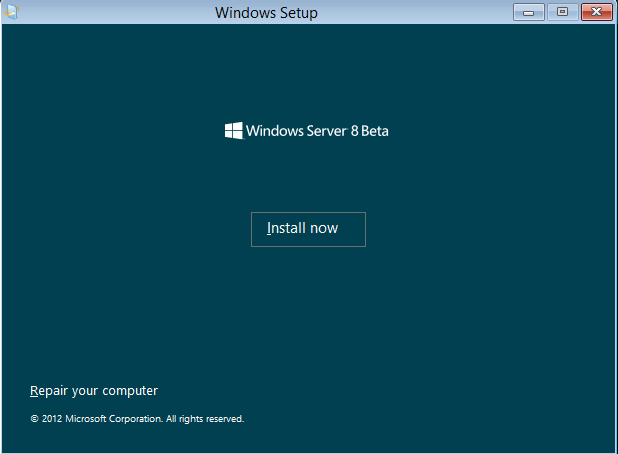Screen dimensions: 618x454
Task: Minimize the Windows Setup window
Action: pyautogui.click(x=529, y=12)
